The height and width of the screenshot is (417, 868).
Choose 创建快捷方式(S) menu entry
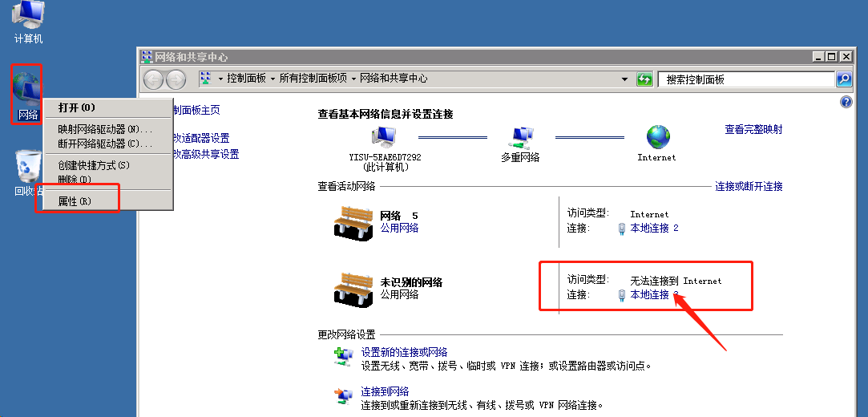(108, 165)
